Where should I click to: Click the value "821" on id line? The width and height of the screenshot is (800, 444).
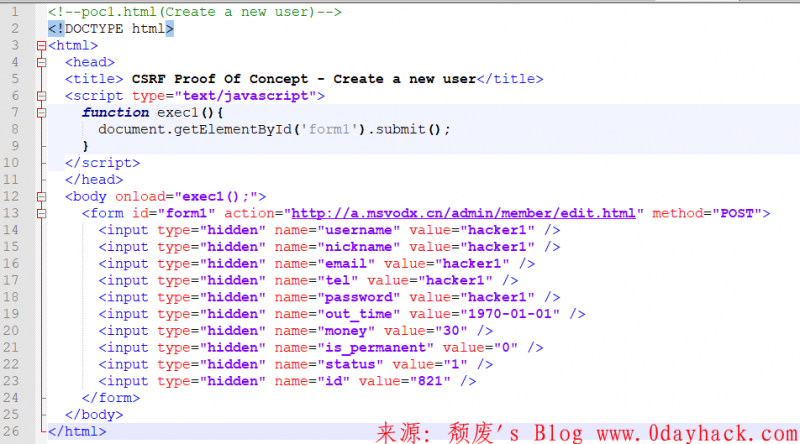pyautogui.click(x=431, y=381)
